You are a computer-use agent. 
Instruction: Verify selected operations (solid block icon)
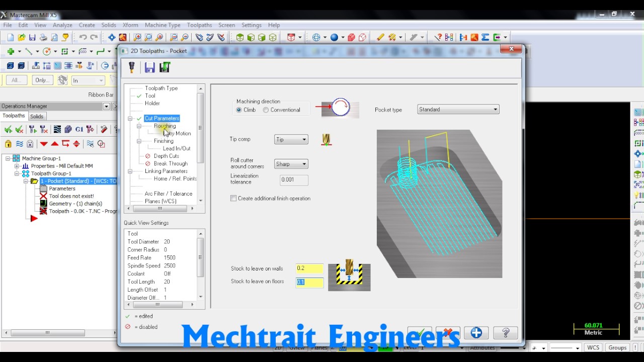click(68, 130)
